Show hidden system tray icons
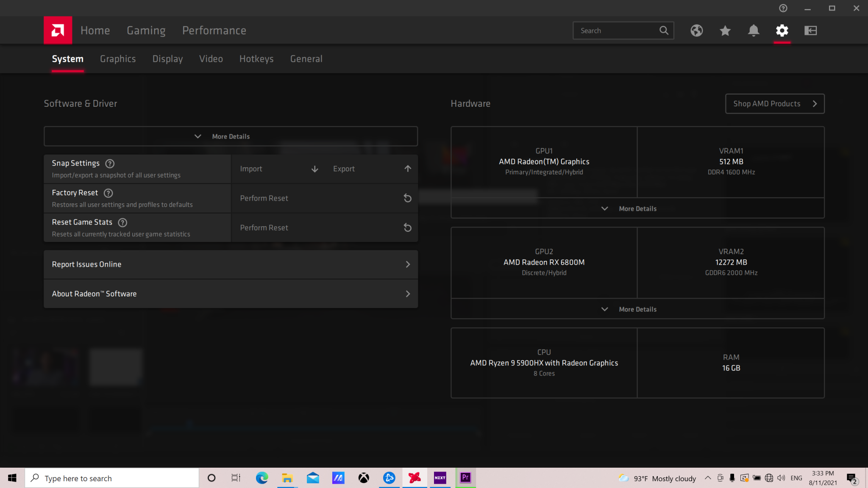Screen dimensions: 868x488 (x=708, y=478)
